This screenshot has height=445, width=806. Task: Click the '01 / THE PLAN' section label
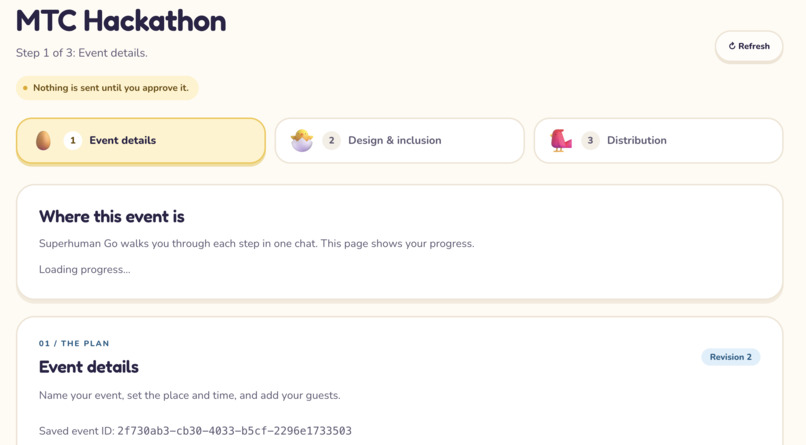[x=74, y=343]
